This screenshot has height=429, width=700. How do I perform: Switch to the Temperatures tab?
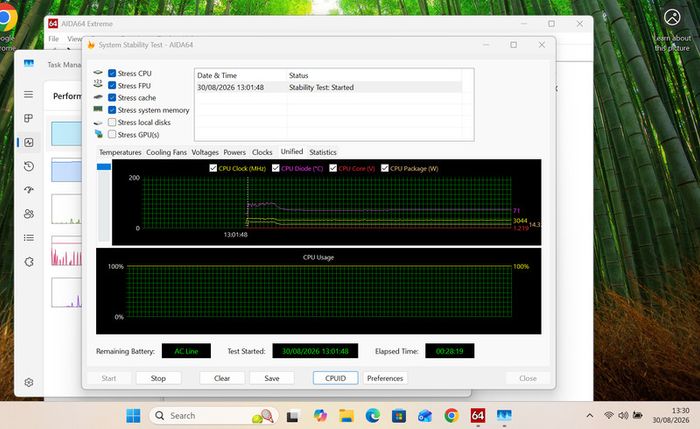[120, 152]
